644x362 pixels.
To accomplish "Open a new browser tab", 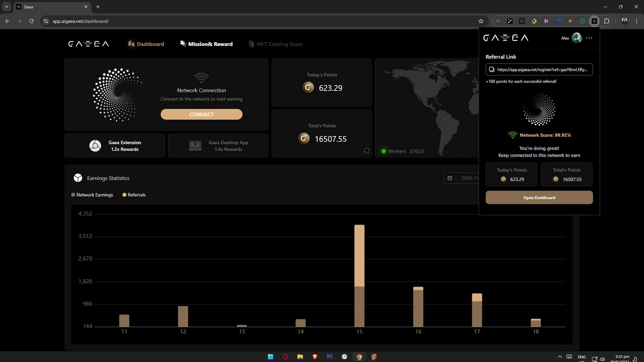I will pyautogui.click(x=98, y=7).
